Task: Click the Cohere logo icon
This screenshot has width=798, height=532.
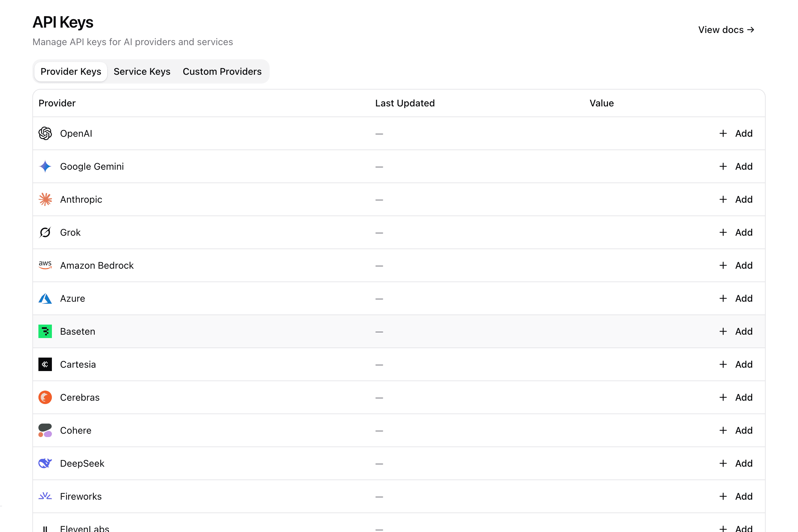Action: pyautogui.click(x=45, y=430)
